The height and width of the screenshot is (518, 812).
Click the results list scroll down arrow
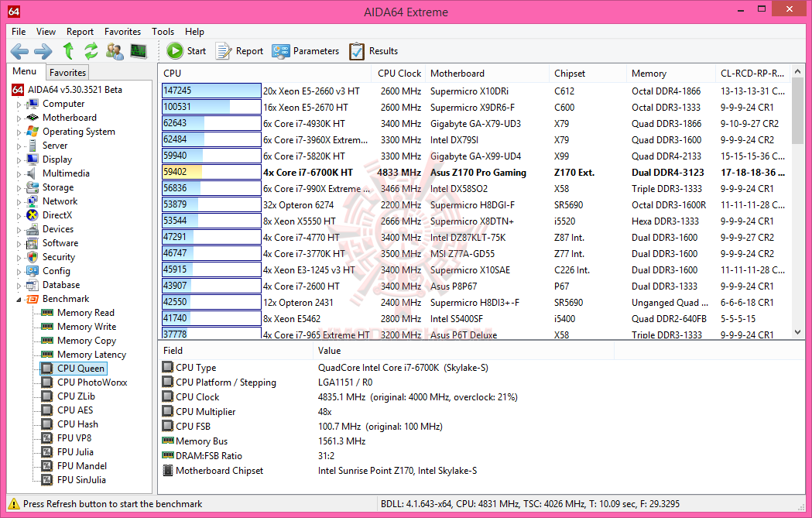pyautogui.click(x=797, y=332)
